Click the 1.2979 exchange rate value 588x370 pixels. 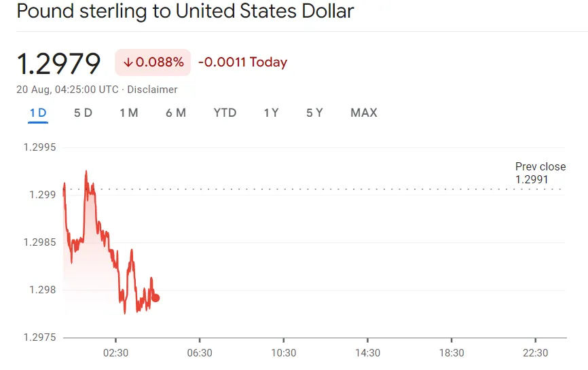point(58,64)
